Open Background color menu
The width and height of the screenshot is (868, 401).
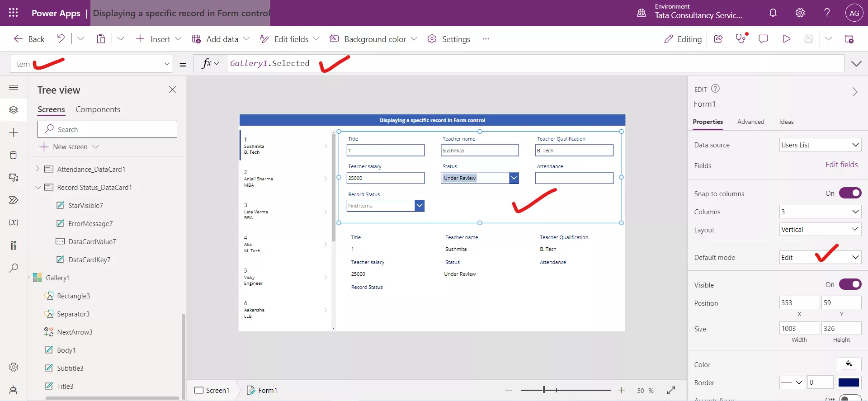pos(373,39)
